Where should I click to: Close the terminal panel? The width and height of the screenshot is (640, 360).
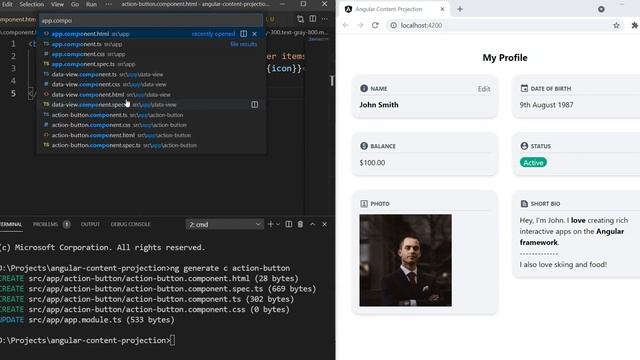(x=324, y=224)
